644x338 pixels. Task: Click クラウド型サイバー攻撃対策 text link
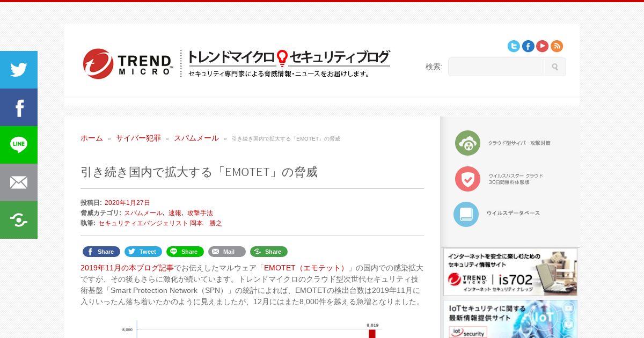tap(519, 143)
